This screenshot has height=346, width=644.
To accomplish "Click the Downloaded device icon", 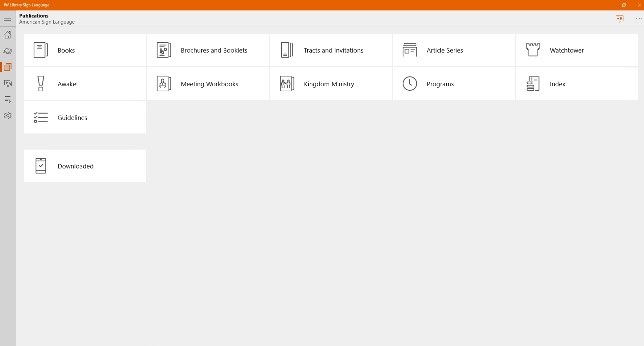I will 41,166.
